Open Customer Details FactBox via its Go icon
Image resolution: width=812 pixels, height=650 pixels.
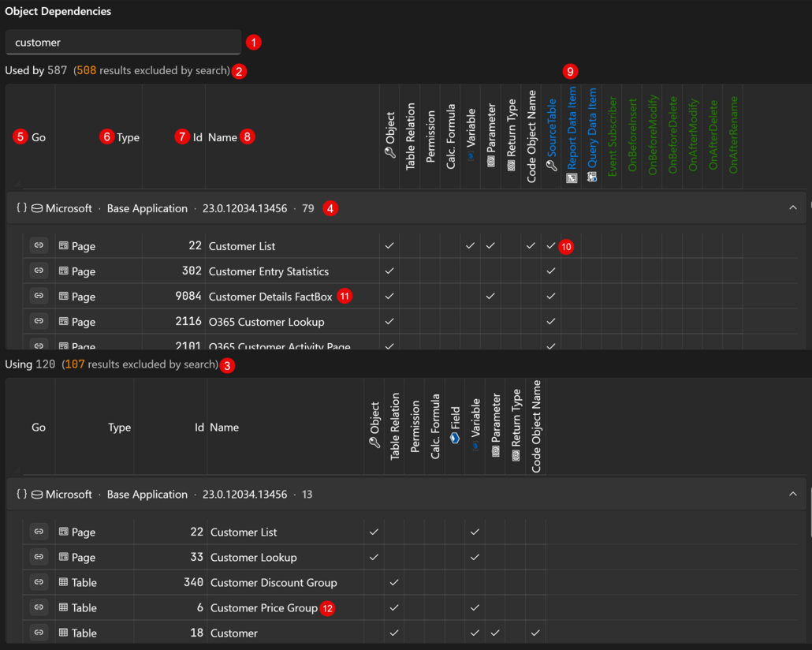39,296
